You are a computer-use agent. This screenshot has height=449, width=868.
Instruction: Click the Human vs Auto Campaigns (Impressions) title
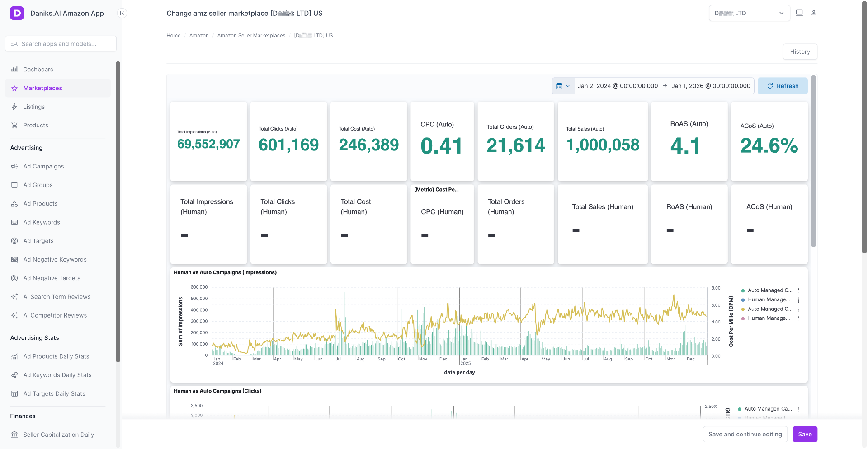coord(225,272)
